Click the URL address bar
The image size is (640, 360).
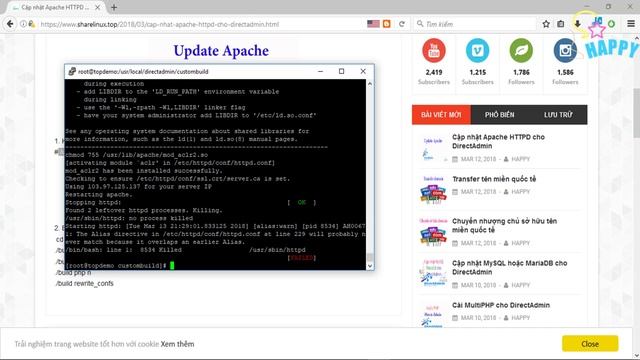[200, 24]
